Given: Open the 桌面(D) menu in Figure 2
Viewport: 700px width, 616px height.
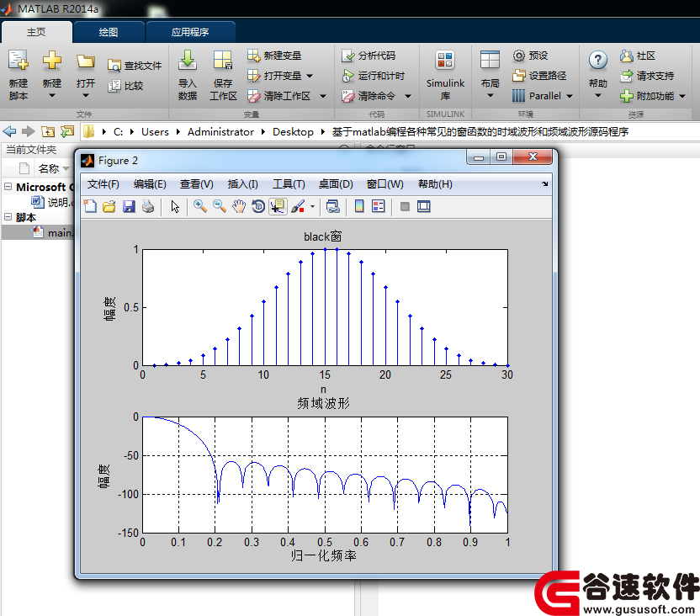Looking at the screenshot, I should (x=336, y=184).
